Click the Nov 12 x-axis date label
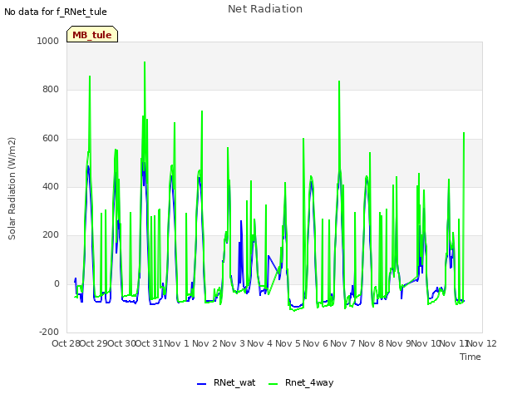The height and width of the screenshot is (399, 532). 482,343
